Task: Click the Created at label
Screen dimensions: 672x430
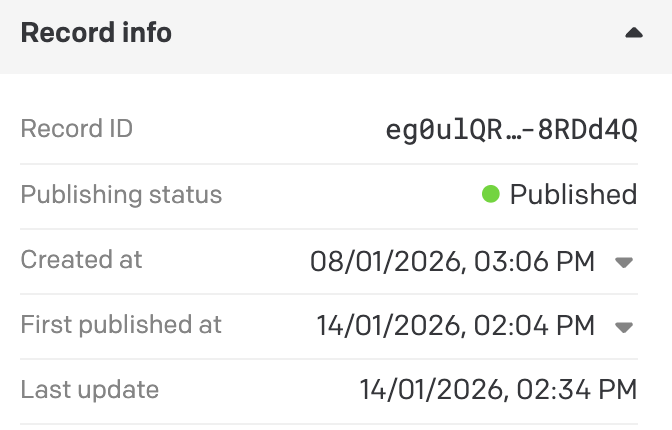Action: point(82,260)
